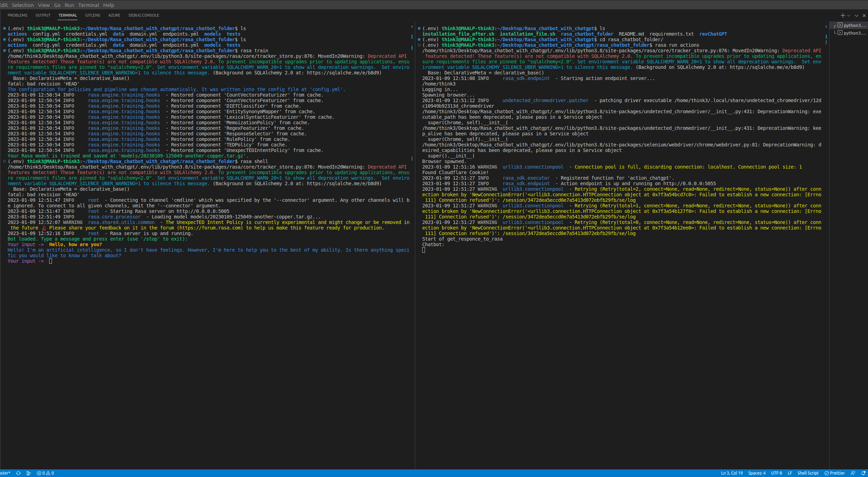Switch to the GITLENS tab
868x477 pixels.
click(92, 15)
